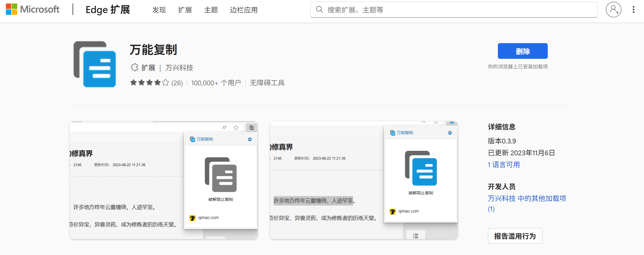This screenshot has height=255, width=644.
Task: Click the 万能复制 extension title
Action: (x=153, y=50)
